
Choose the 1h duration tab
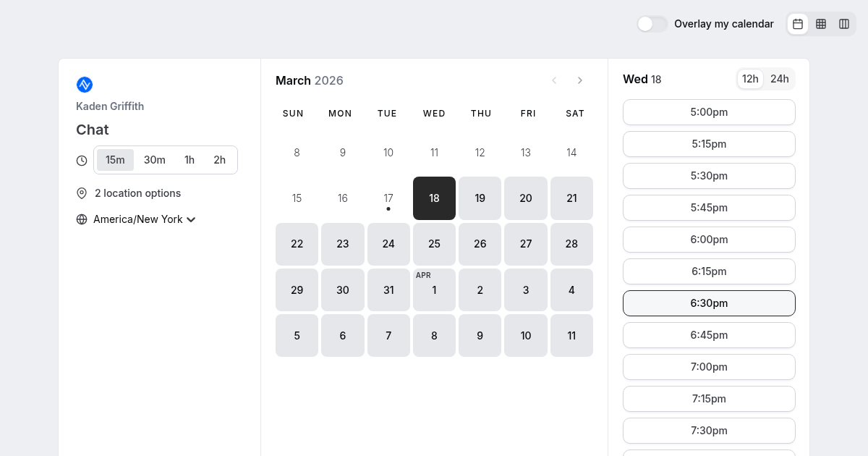coord(190,160)
